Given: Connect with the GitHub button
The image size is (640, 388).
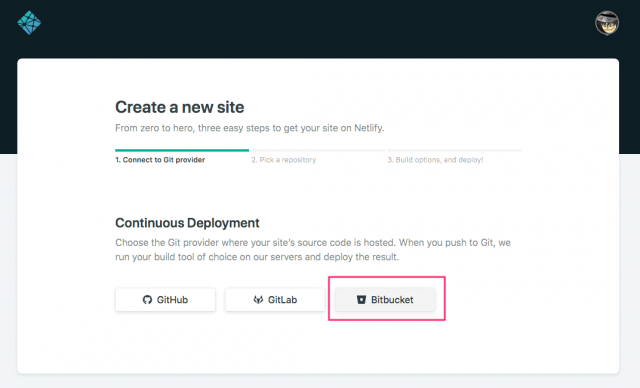Looking at the screenshot, I should (165, 300).
